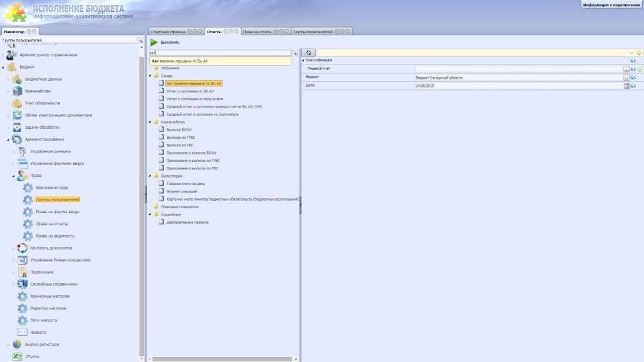Collapse the Своды folder in reports tree
Image resolution: width=644 pixels, height=362 pixels.
[x=150, y=76]
